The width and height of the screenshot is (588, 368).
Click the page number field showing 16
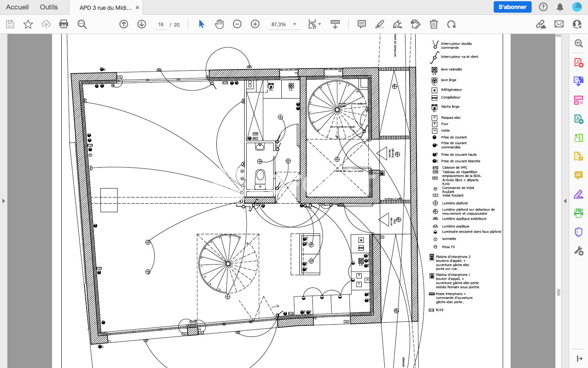(x=161, y=25)
